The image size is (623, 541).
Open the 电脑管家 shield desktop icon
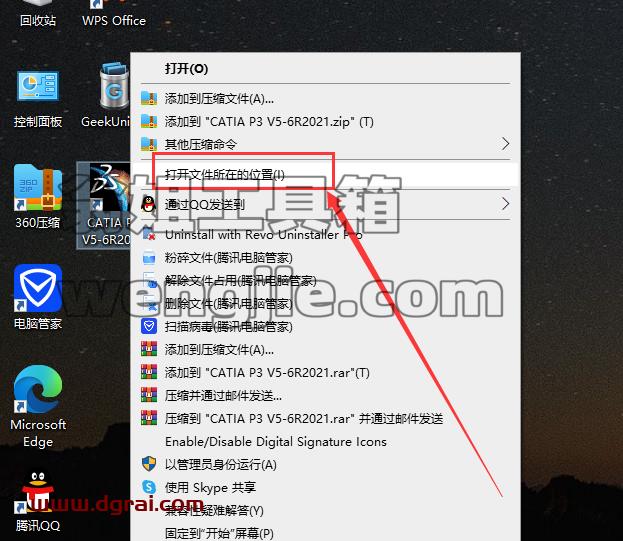[x=38, y=297]
